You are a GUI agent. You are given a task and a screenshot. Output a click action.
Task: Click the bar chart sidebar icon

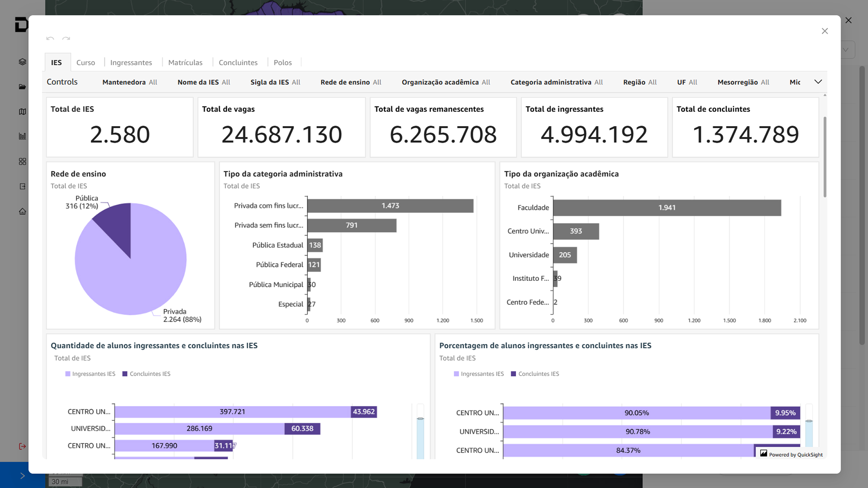(x=22, y=136)
